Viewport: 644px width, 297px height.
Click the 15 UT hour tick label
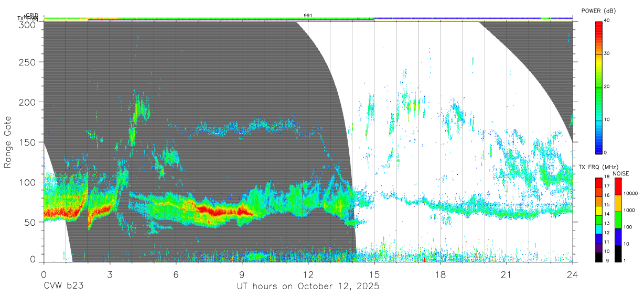click(374, 274)
